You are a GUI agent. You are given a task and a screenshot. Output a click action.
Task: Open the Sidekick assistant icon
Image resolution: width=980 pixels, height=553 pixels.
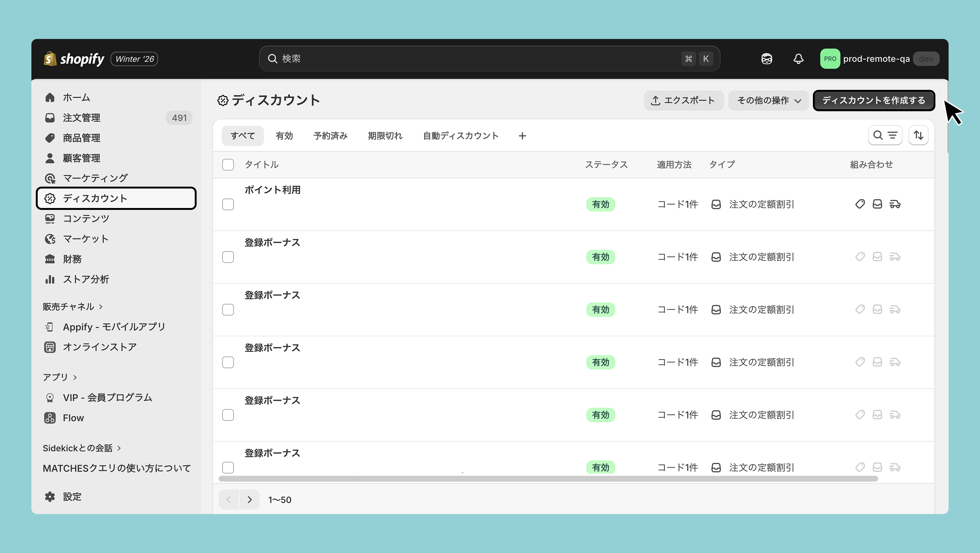click(767, 59)
